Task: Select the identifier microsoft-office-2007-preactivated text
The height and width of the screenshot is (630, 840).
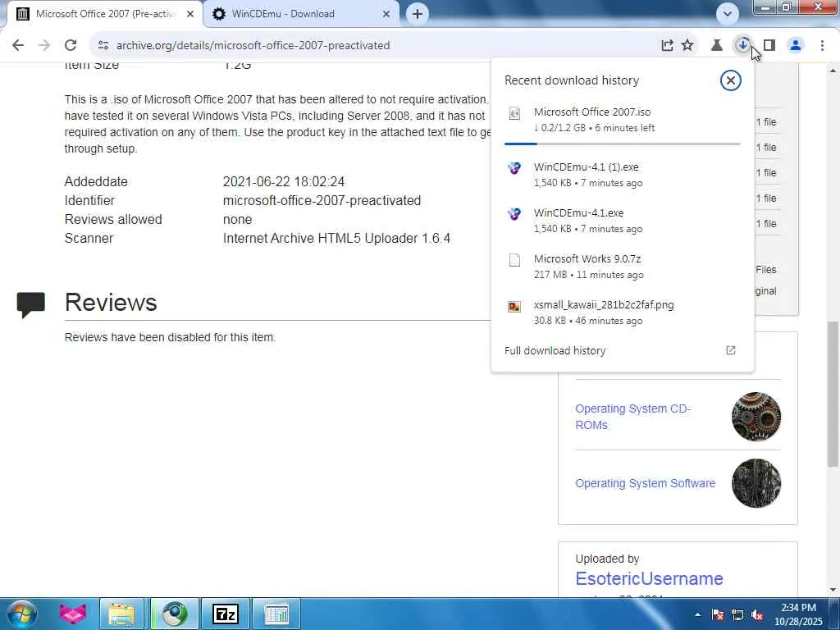Action: coord(322,201)
